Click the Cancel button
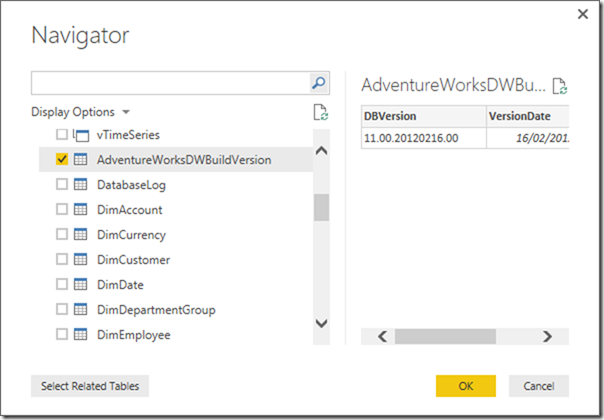The image size is (604, 420). click(x=539, y=386)
